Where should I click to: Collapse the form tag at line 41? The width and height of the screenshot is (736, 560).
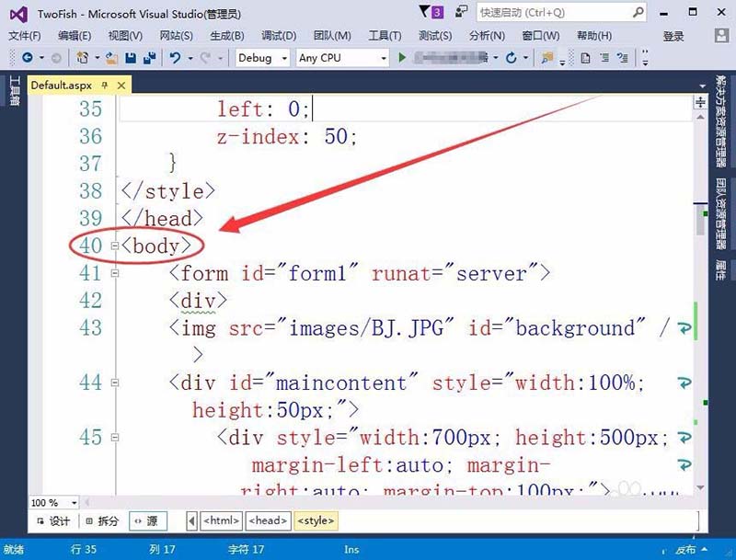[x=114, y=273]
